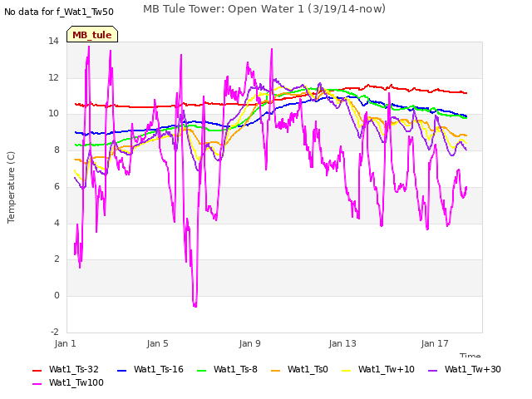The height and width of the screenshot is (399, 532).
Task: Click the '0' y-axis tick label
Action: coord(57,296)
